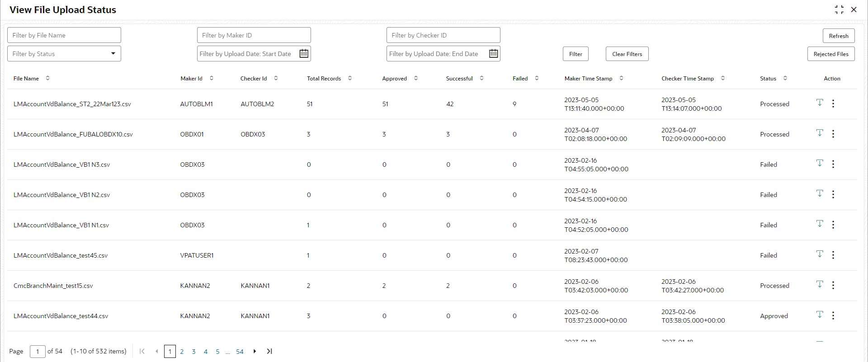Image resolution: width=868 pixels, height=362 pixels.
Task: Jump to the last page using the arrow
Action: click(x=269, y=351)
